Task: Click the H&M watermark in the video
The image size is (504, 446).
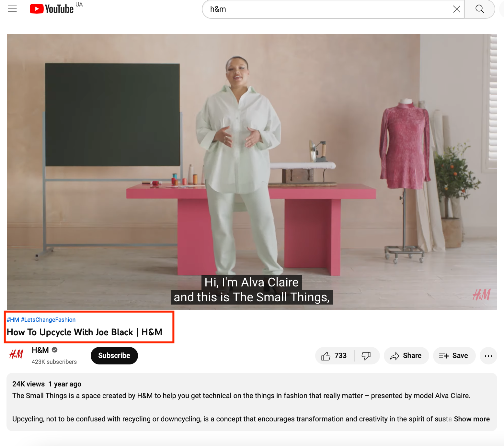Action: tap(481, 295)
